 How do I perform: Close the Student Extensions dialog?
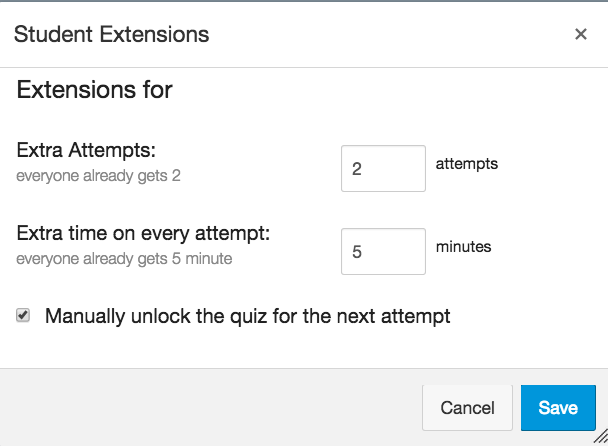click(x=580, y=34)
